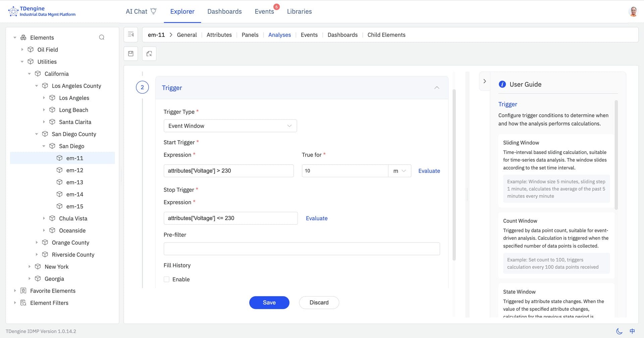Screen dimensions: 644x338
Task: Expand the Oil Field tree node
Action: [x=22, y=49]
